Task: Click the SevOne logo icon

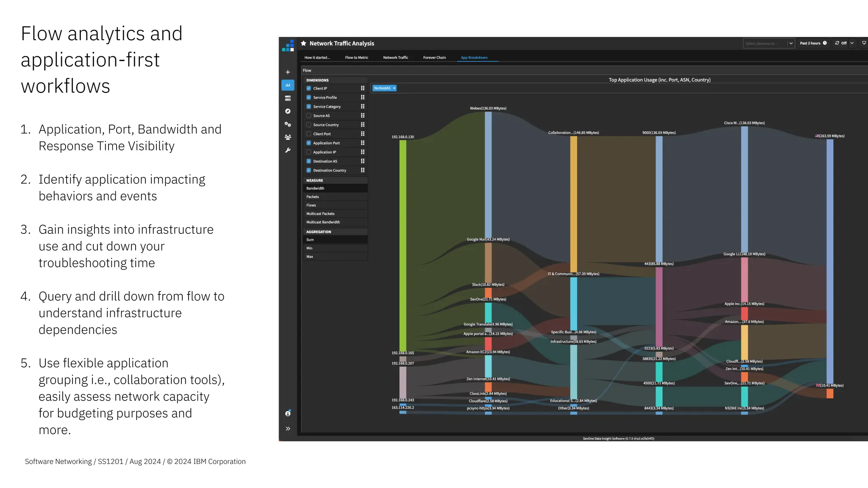Action: tap(288, 46)
